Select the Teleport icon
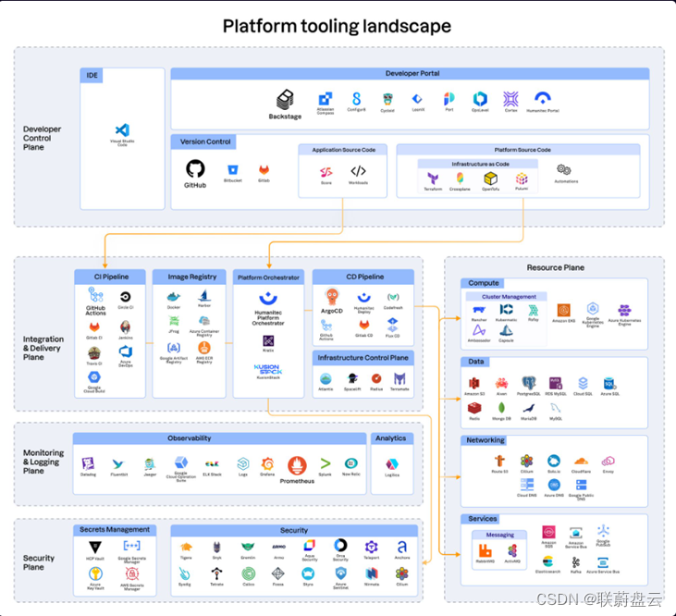The height and width of the screenshot is (616, 676). [371, 547]
